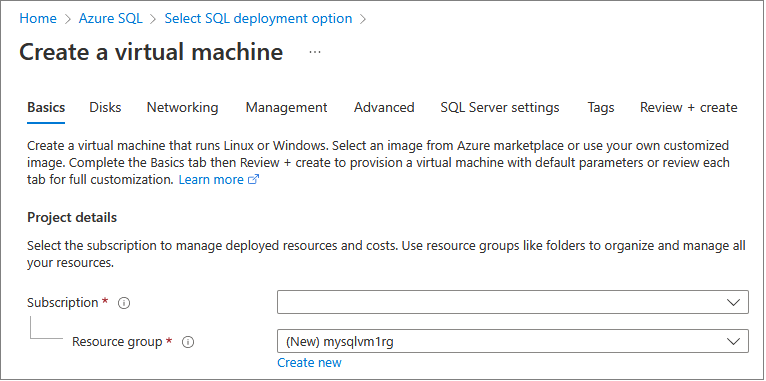The width and height of the screenshot is (766, 381).
Task: Expand the Subscription dropdown
Action: tap(512, 302)
